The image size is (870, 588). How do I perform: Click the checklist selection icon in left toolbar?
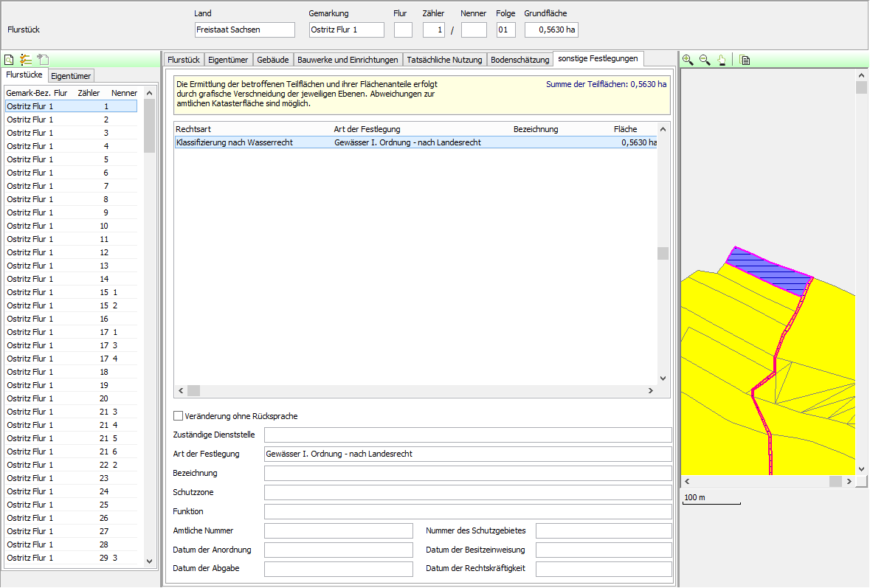26,60
